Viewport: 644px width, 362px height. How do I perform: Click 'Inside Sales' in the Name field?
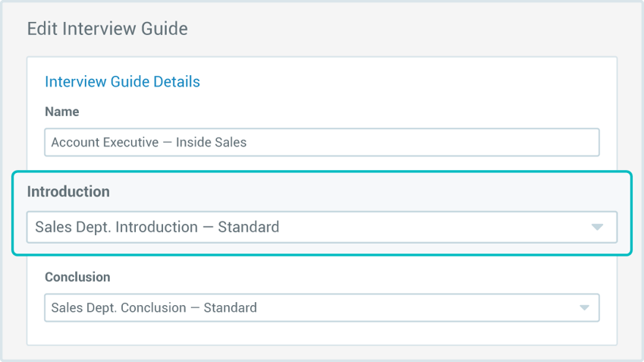[211, 142]
